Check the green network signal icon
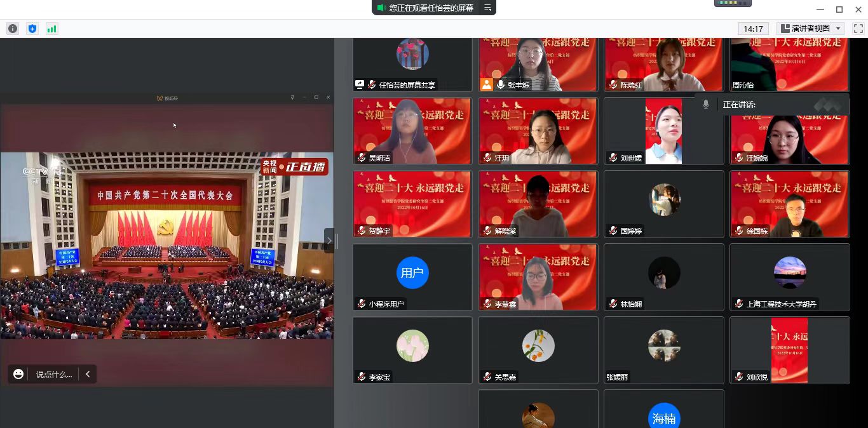The height and width of the screenshot is (428, 868). 51,29
